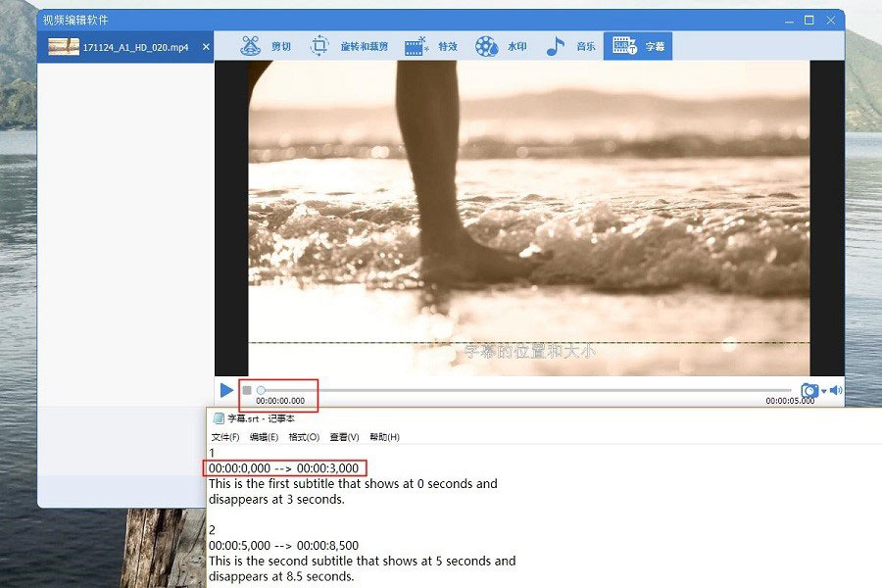
Task: Open Notepad's 帮助(H) menu
Action: [x=383, y=437]
